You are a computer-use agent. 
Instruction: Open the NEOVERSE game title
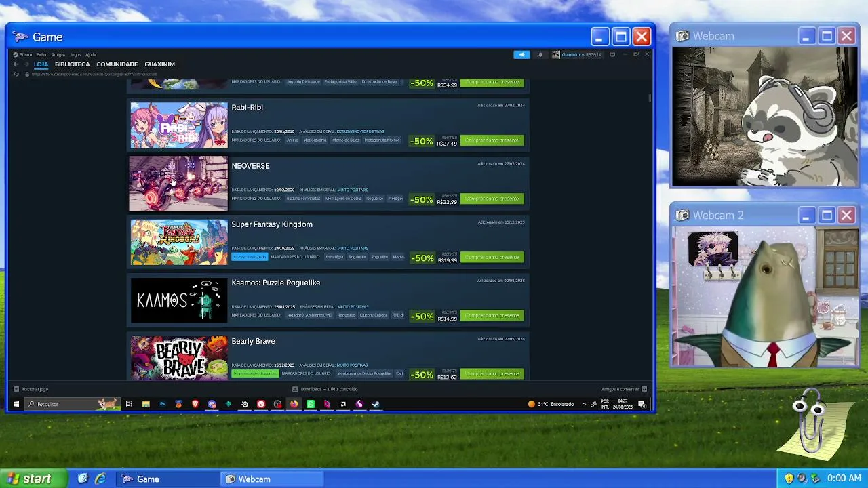pyautogui.click(x=251, y=165)
